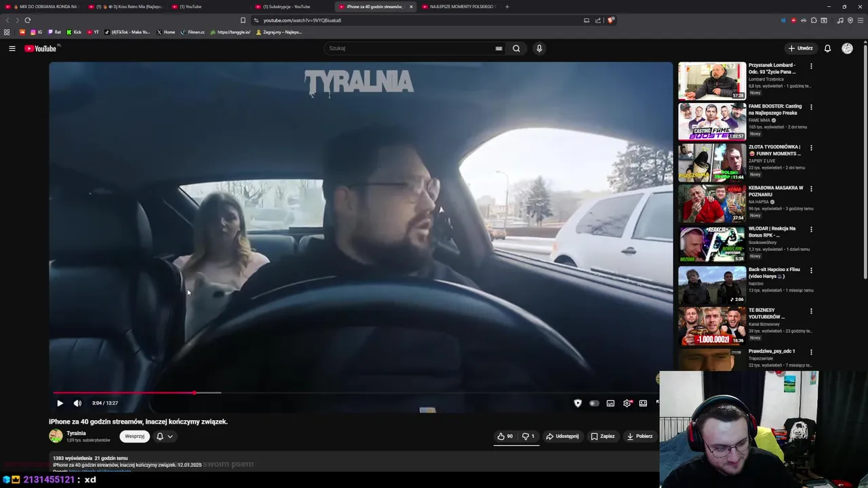868x488 pixels.
Task: Open options menu for KEBABOWA MASAKRA video
Action: point(811,188)
